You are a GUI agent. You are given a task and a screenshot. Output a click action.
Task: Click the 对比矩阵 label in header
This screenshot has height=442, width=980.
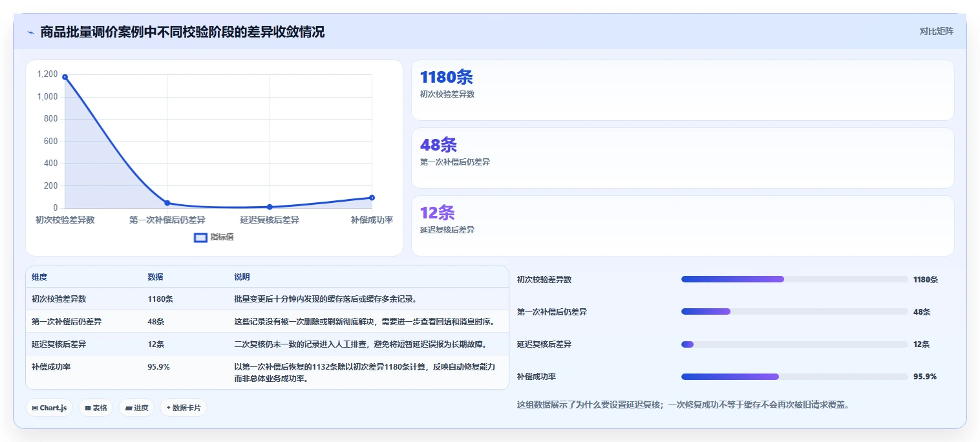pos(936,31)
